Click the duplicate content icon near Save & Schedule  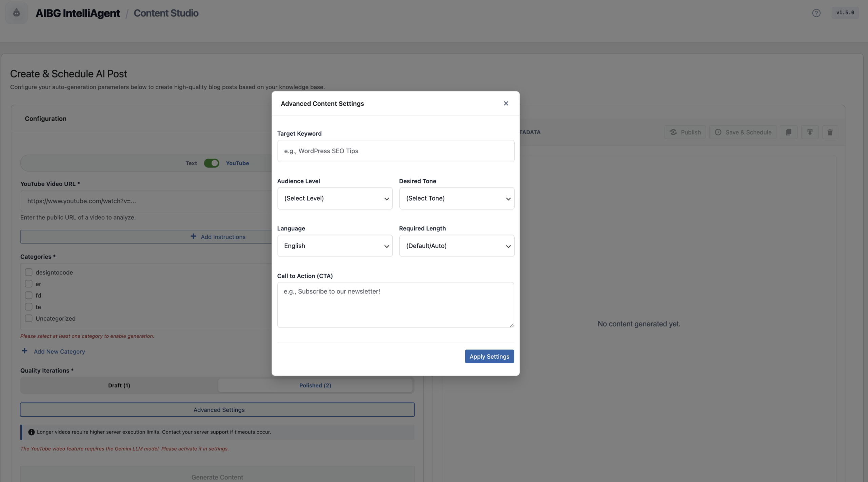pos(788,132)
